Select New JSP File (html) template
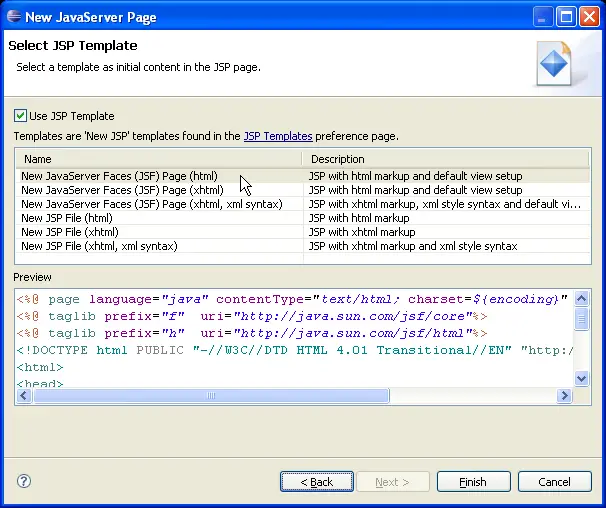This screenshot has width=606, height=508. pyautogui.click(x=66, y=218)
